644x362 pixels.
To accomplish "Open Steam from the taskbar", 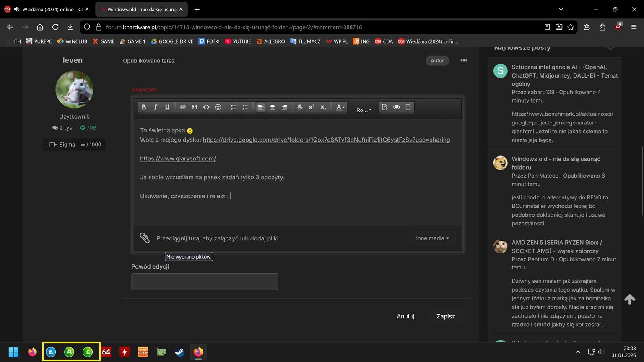I will [180, 352].
